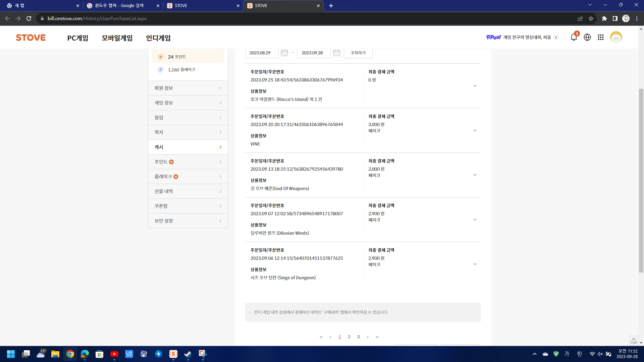The image size is (644, 362).
Task: Open the taskbar clock showing 11:52
Action: tap(627, 354)
